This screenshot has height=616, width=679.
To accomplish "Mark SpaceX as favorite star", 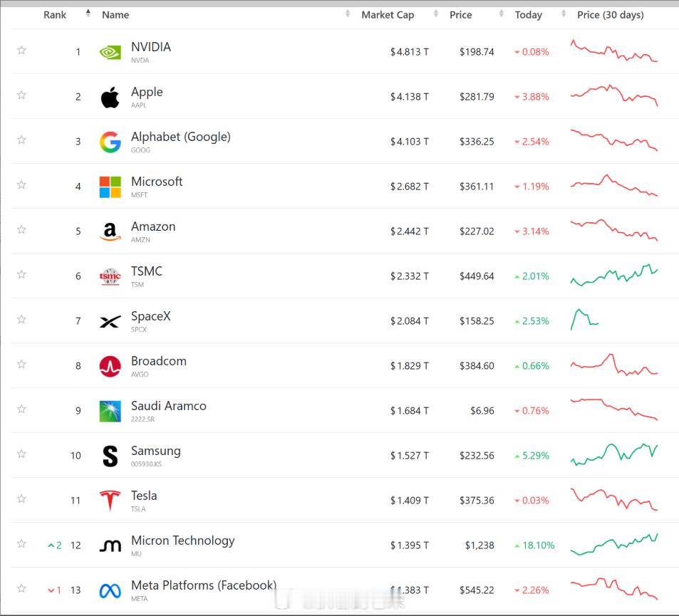I will click(x=21, y=320).
